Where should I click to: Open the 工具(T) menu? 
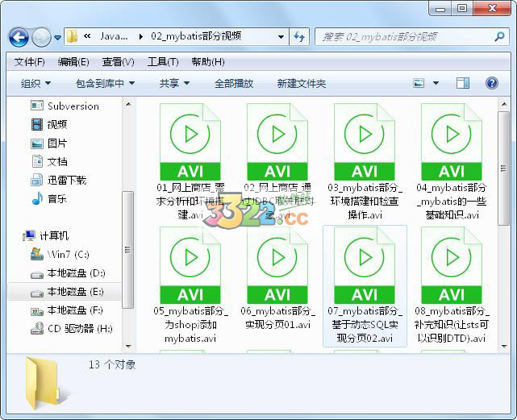pos(163,61)
